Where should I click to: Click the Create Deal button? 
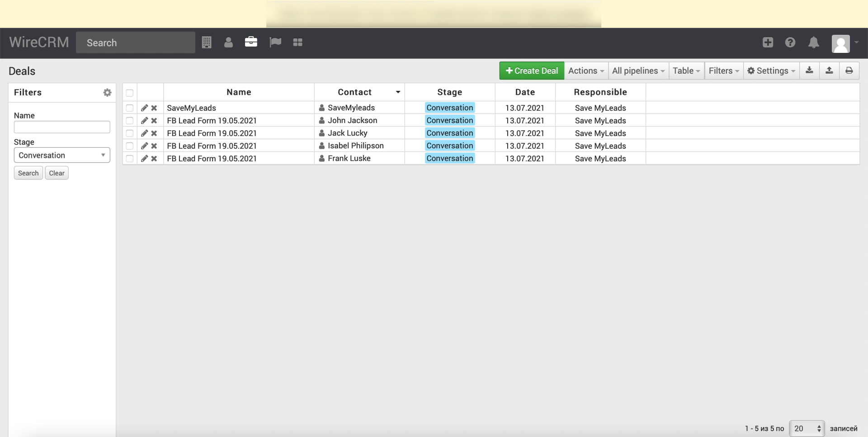[532, 70]
